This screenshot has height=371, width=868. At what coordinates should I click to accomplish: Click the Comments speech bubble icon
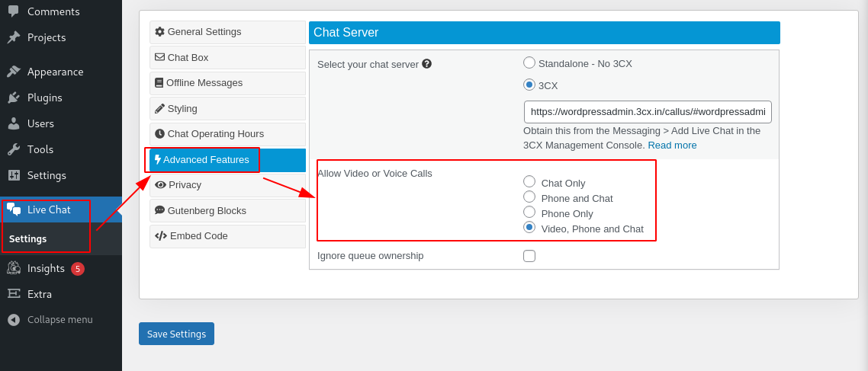point(14,11)
